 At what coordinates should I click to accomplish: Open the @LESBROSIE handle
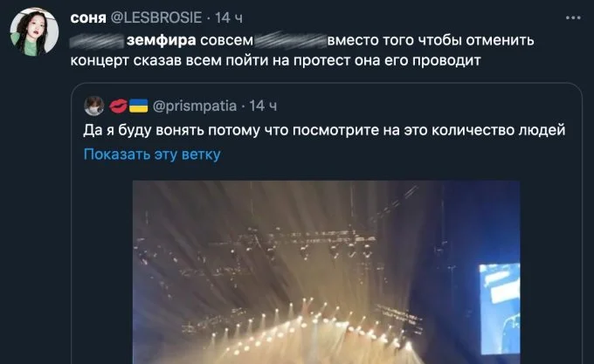[156, 17]
